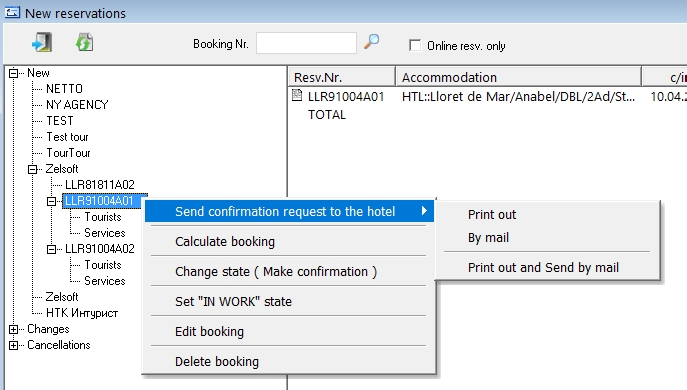Viewport: 687px width, 390px height.
Task: Select LLR91004A02 tree item
Action: click(100, 249)
